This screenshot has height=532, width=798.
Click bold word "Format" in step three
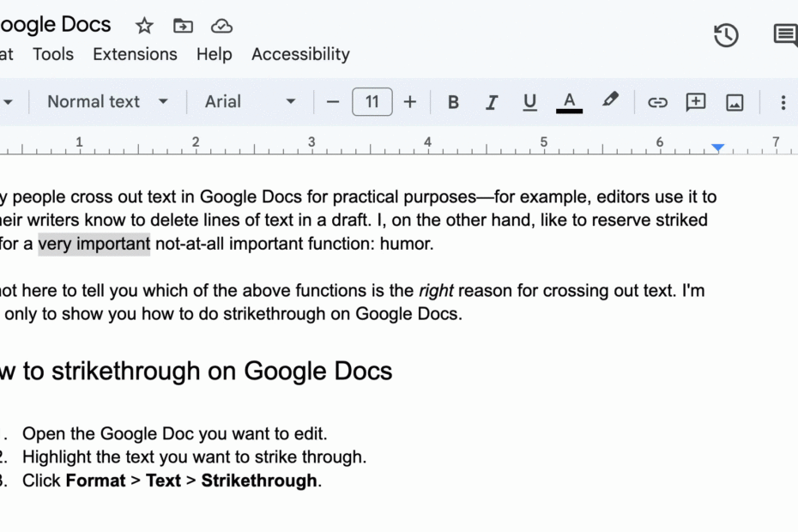tap(96, 481)
